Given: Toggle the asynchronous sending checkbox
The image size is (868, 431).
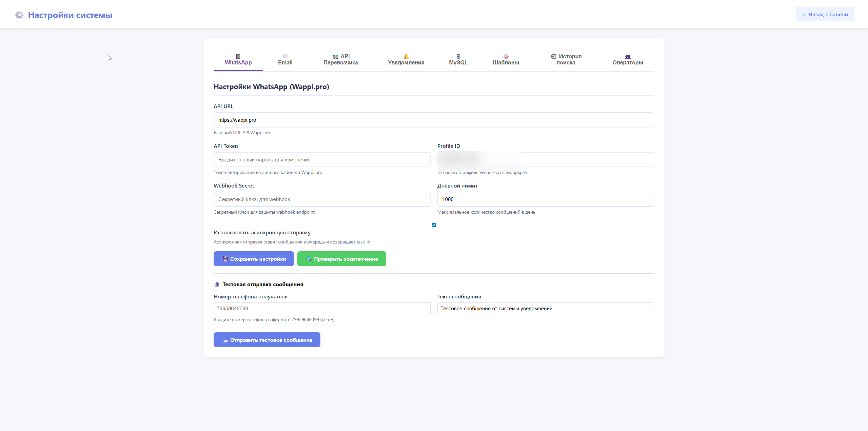Looking at the screenshot, I should click(x=434, y=225).
